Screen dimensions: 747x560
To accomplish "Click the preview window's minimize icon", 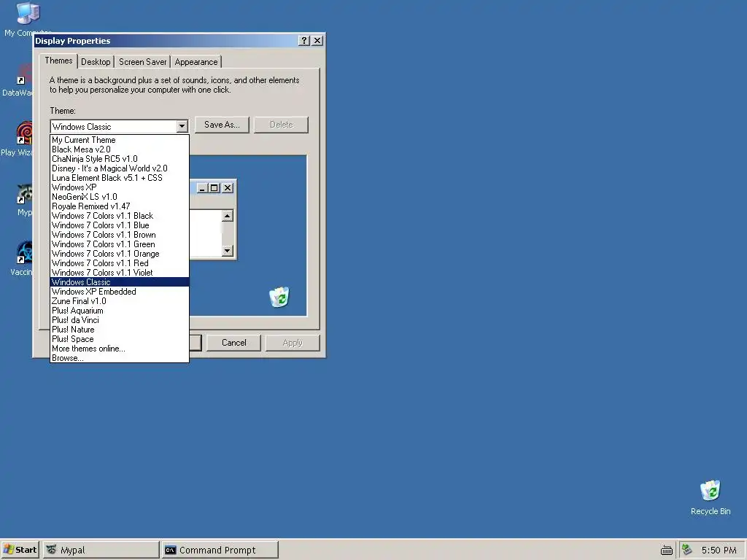I will coord(203,188).
